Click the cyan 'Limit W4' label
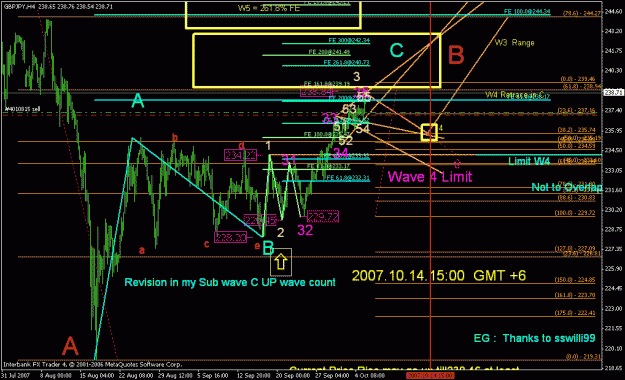The width and height of the screenshot is (625, 380). click(529, 161)
